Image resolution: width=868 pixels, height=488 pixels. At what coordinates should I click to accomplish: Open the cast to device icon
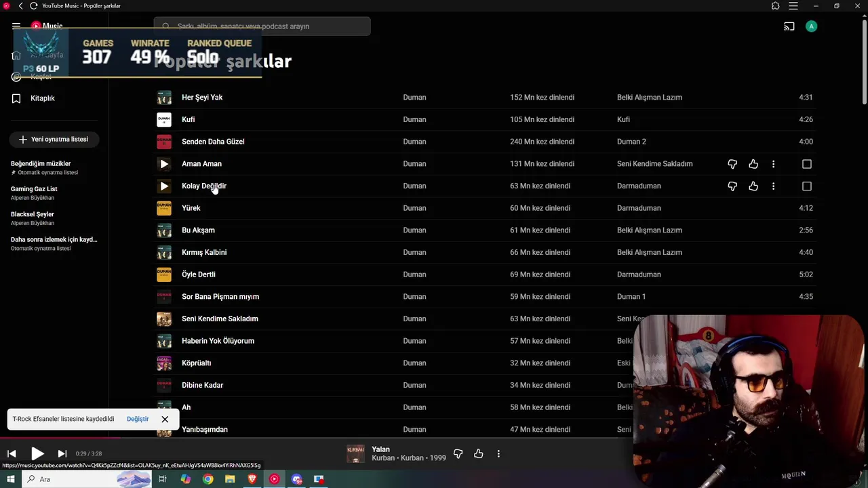pyautogui.click(x=789, y=26)
